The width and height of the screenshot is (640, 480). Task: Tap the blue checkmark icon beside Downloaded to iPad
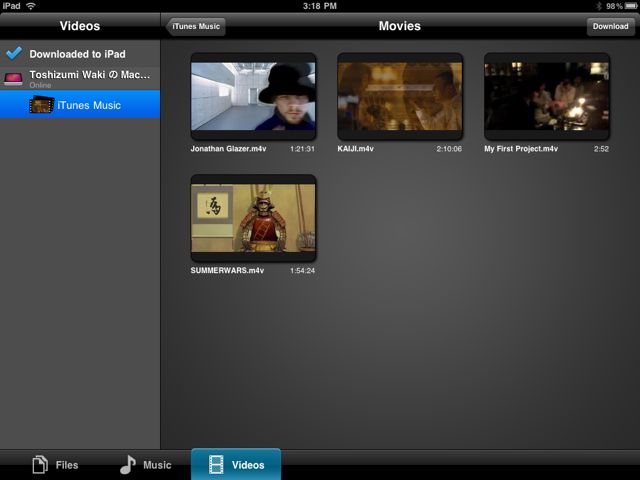pos(14,53)
